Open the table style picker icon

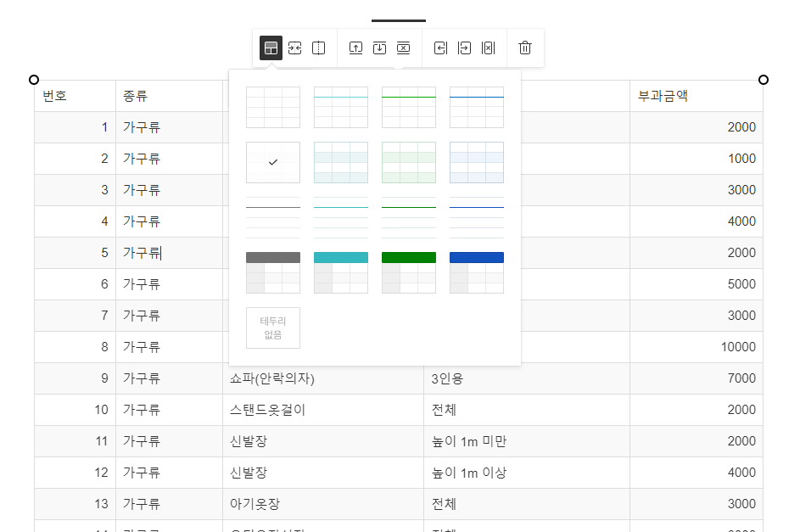271,48
